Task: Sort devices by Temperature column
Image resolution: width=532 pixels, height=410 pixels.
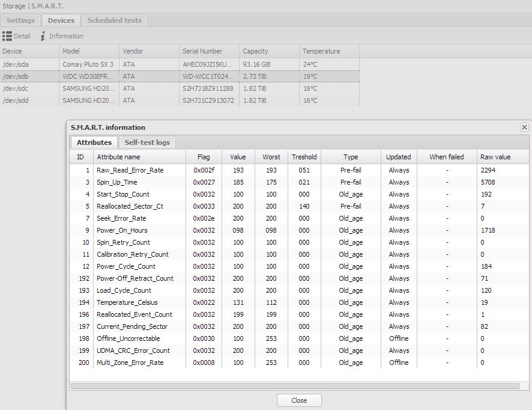Action: tap(330, 51)
